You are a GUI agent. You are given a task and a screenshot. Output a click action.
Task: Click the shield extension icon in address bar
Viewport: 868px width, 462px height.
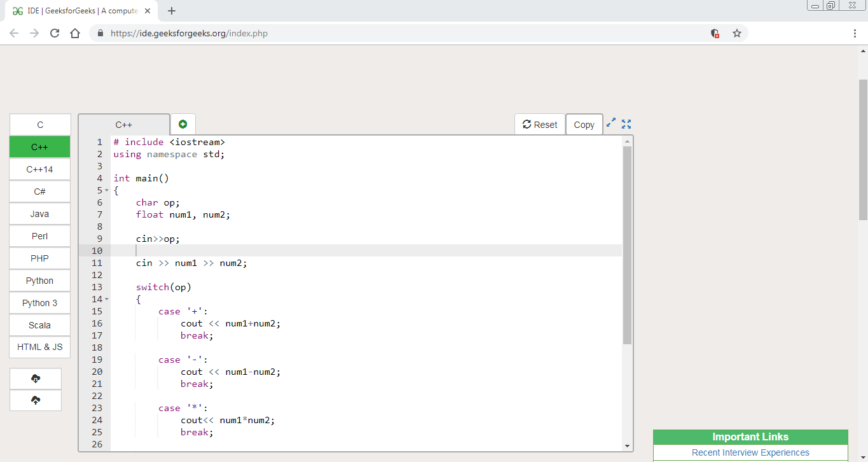point(715,33)
